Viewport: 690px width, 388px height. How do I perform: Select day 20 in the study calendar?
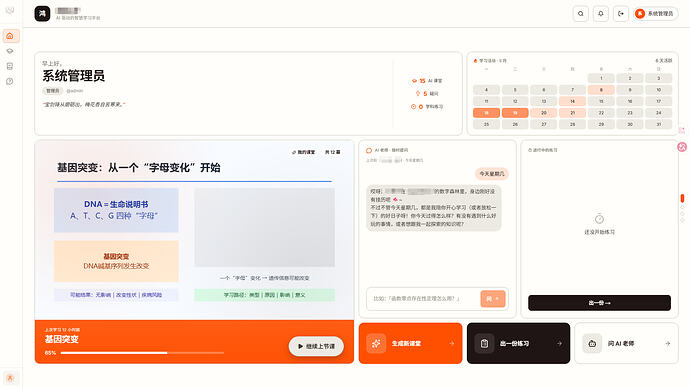pos(543,113)
